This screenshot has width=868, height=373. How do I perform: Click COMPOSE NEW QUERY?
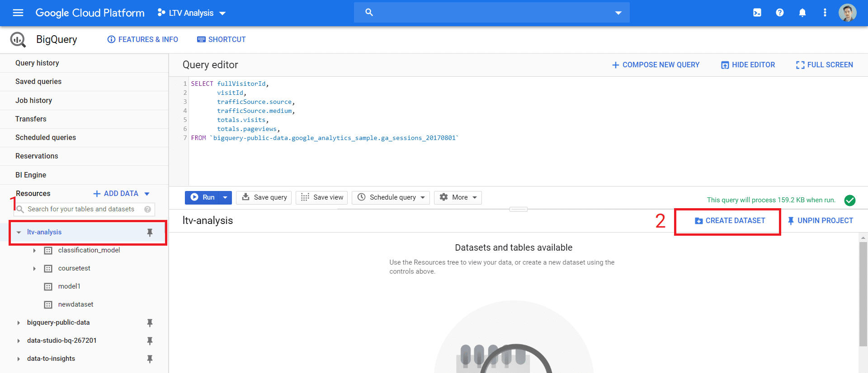[x=656, y=65]
